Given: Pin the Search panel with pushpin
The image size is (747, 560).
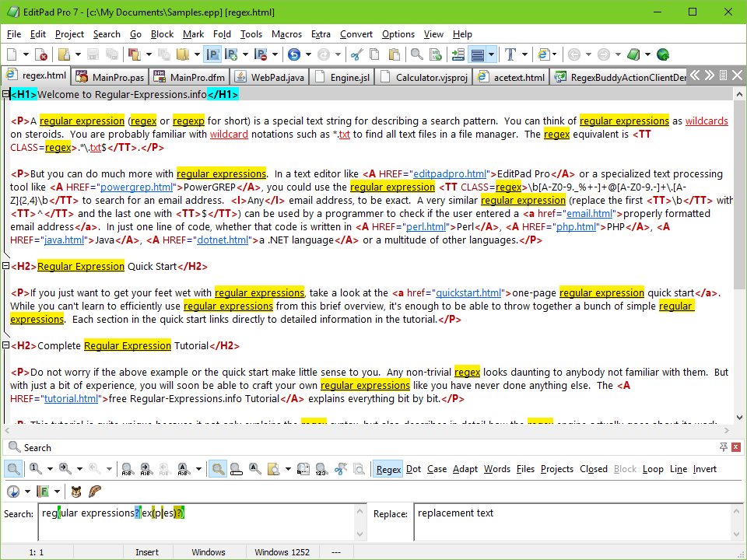Looking at the screenshot, I should tap(723, 446).
